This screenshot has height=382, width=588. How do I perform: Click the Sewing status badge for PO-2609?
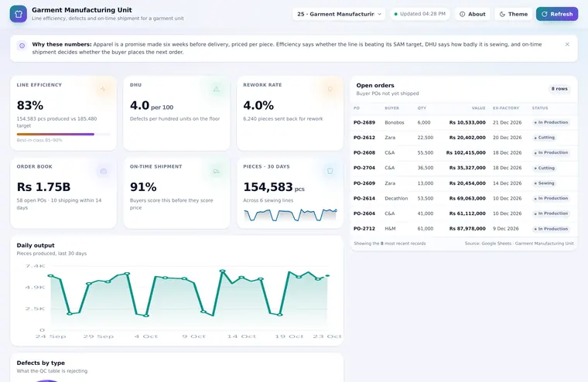click(544, 183)
